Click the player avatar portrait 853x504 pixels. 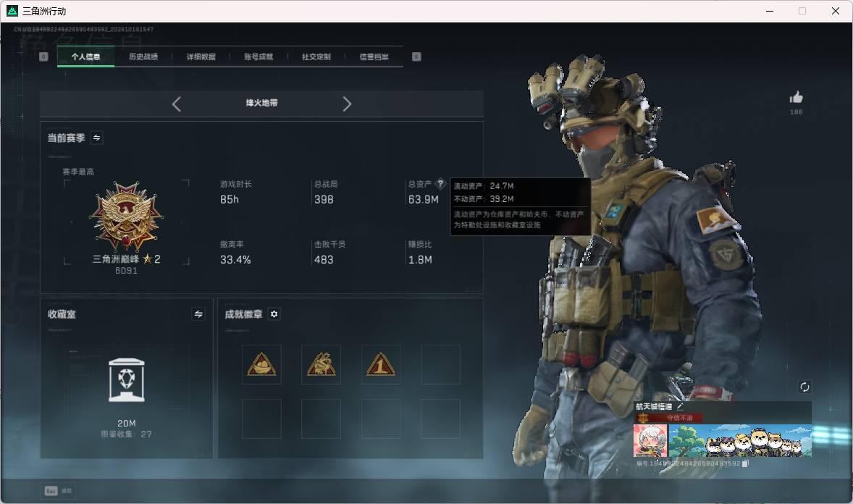pos(650,441)
